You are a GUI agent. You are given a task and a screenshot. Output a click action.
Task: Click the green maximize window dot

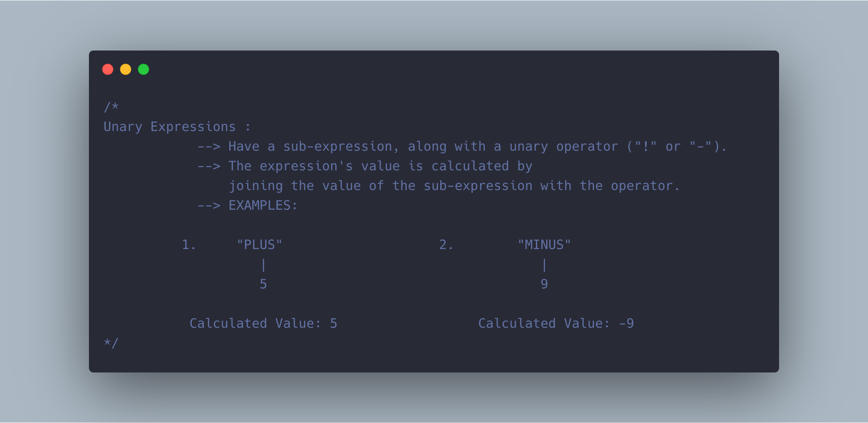pos(143,69)
